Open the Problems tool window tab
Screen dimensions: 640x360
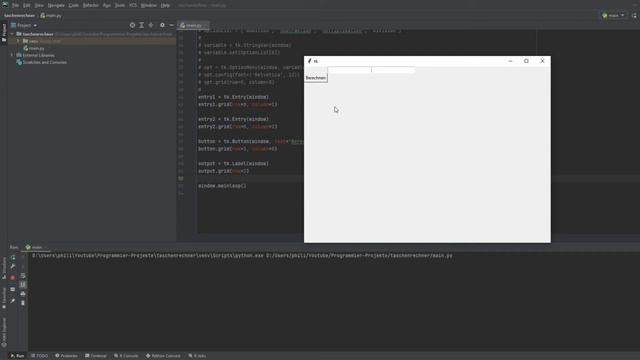(66, 356)
